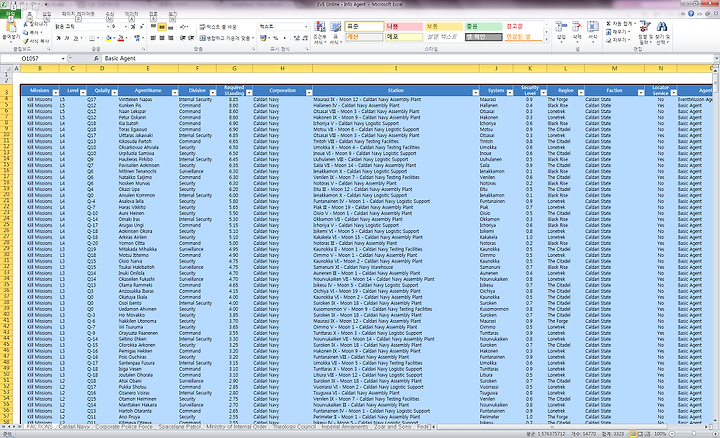
Task: Toggle align text left
Action: point(154,38)
